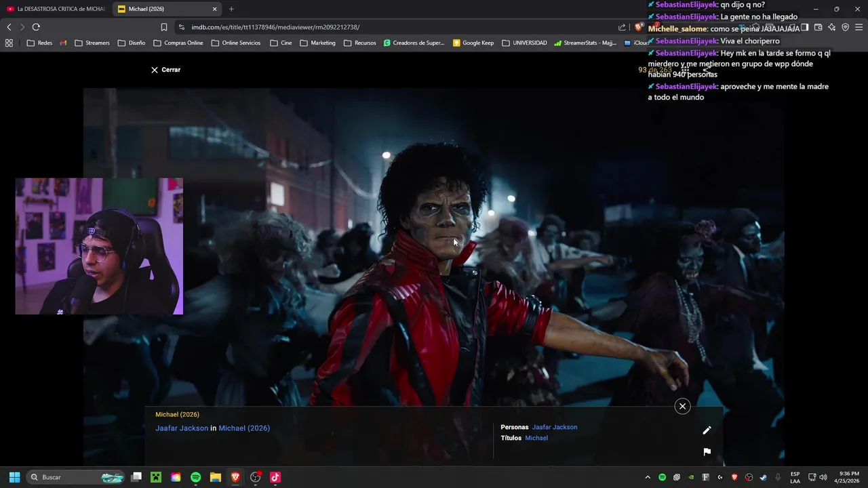Switch ESP LAA keyboard language

point(795,477)
